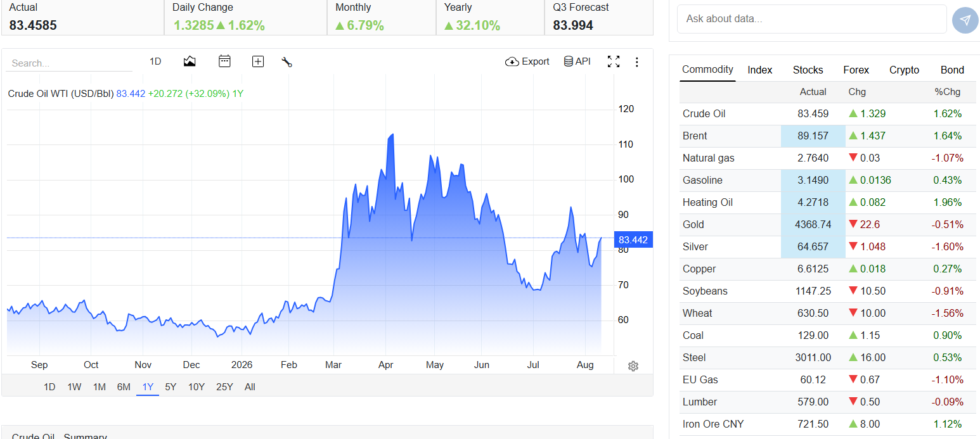Click the Ask about data input
This screenshot has width=980, height=439.
pos(812,19)
